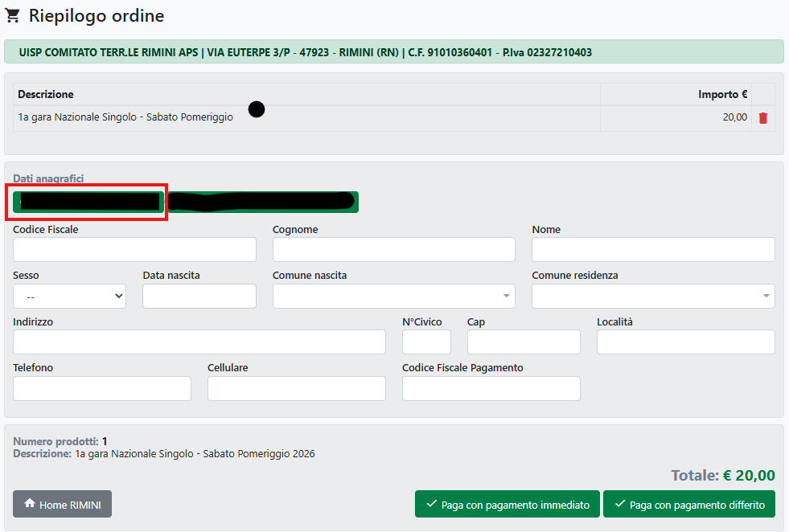This screenshot has height=532, width=789.
Task: Click into the Cognome input field
Action: 393,250
